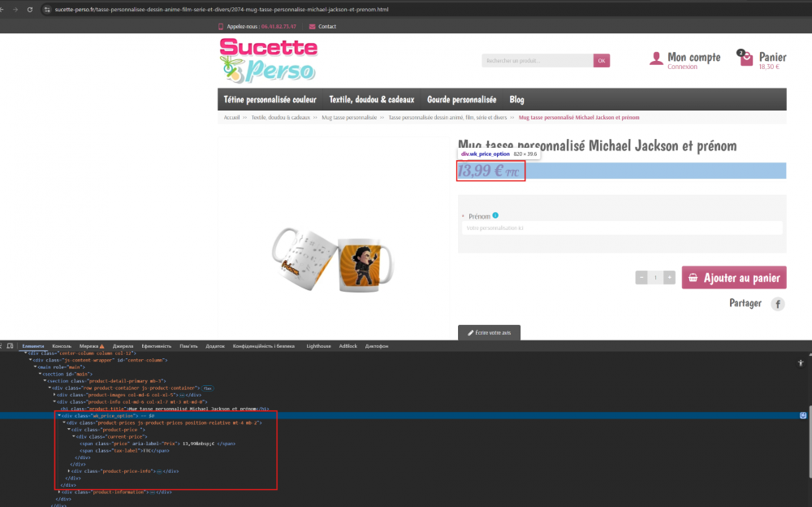Open Конфіденційність і безпека tab
The image size is (812, 507).
pos(264,346)
